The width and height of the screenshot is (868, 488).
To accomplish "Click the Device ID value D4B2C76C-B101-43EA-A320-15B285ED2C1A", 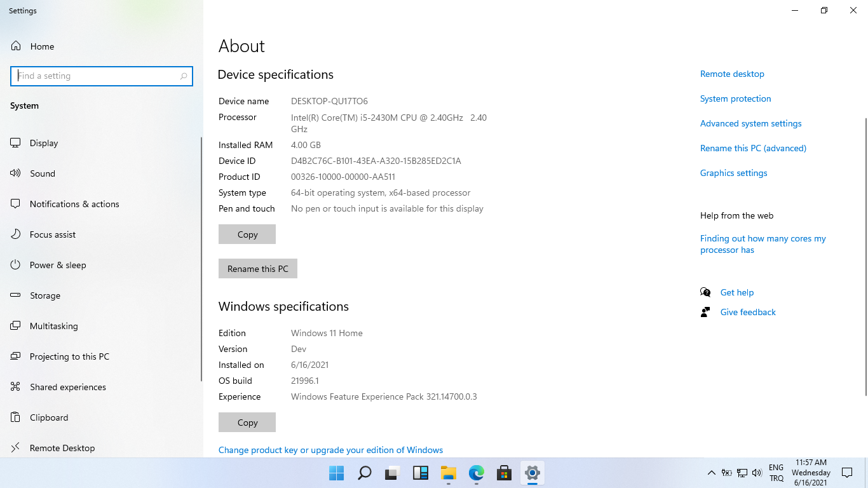I will point(376,161).
